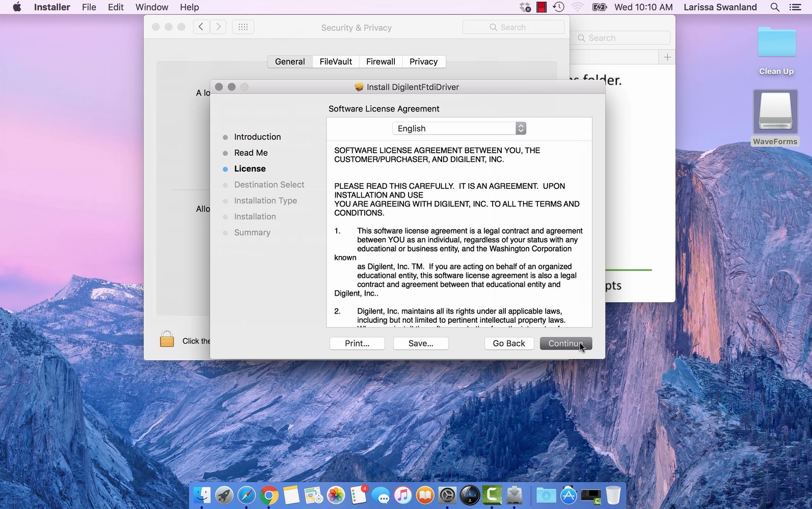Show all preferences grid button

click(243, 27)
